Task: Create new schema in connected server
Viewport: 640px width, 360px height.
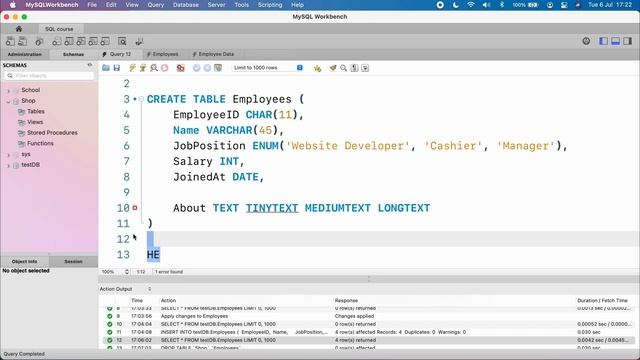Action: pos(56,41)
